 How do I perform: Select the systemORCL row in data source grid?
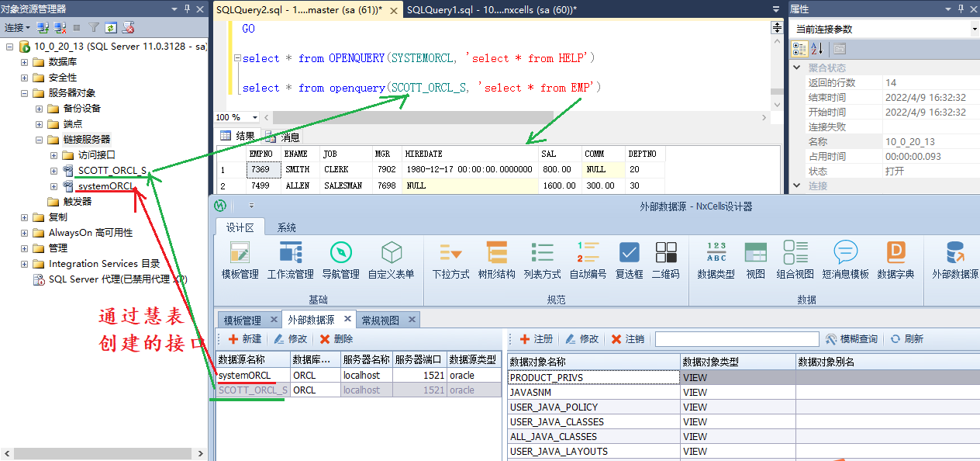coord(357,376)
